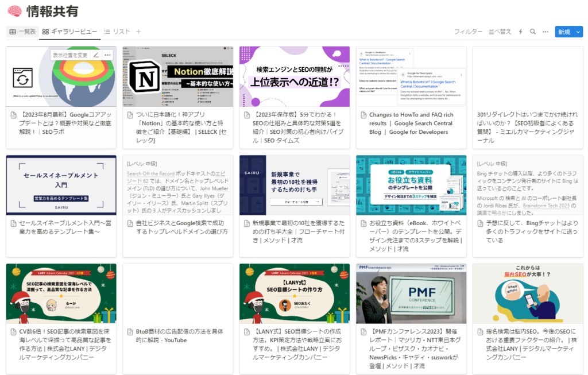Expand the dropdown arrow beside 新規
This screenshot has height=375, width=588.
tap(578, 32)
